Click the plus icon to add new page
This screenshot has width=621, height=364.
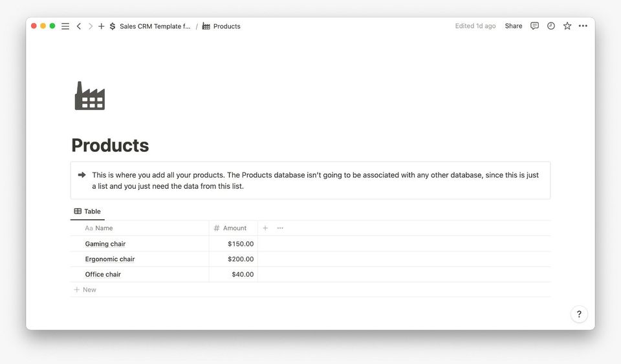click(102, 27)
